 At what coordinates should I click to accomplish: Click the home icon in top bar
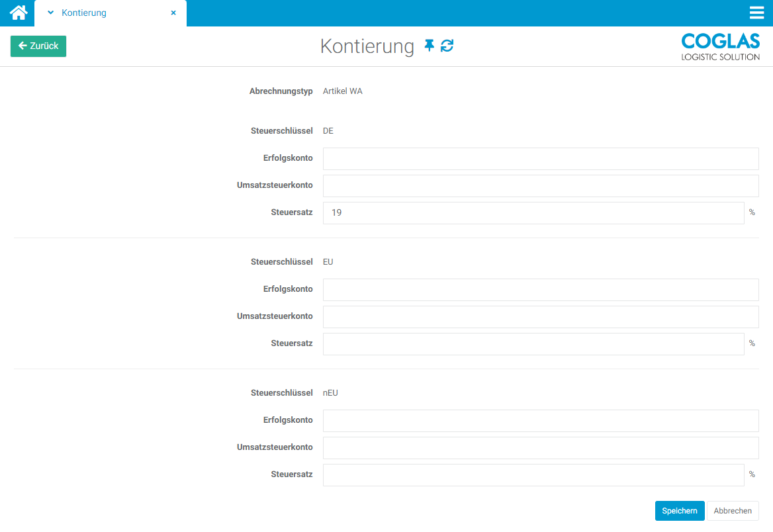point(18,13)
